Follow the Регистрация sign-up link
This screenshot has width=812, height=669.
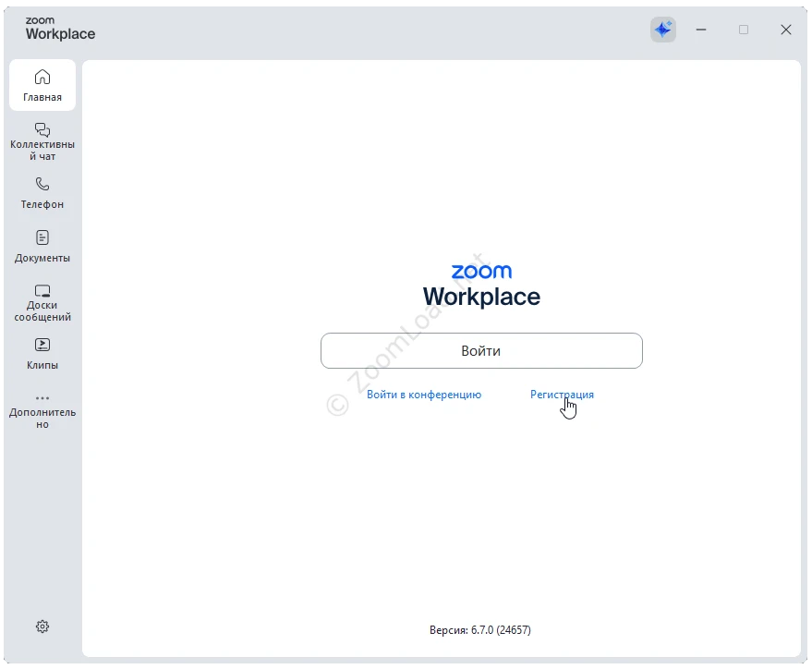562,395
